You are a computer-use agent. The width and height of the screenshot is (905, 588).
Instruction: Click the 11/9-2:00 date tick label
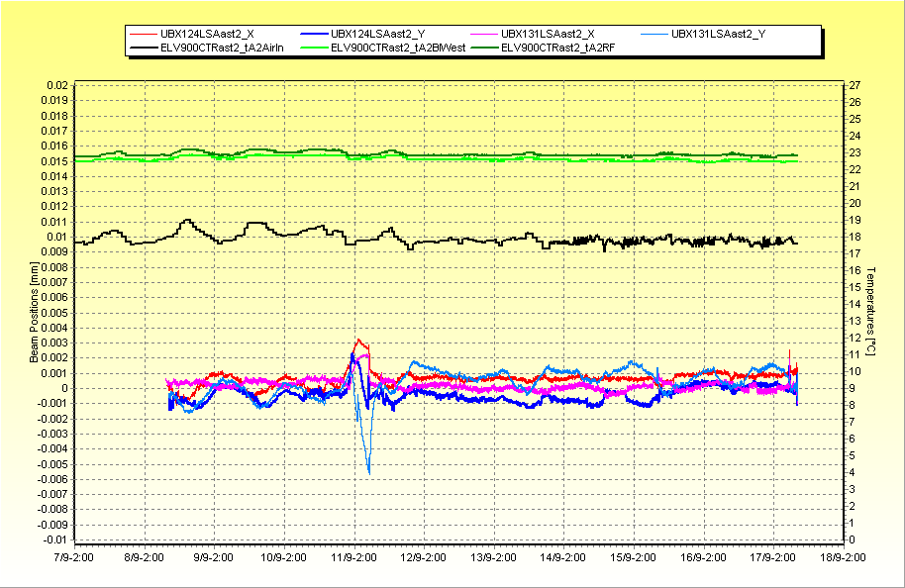tap(354, 557)
